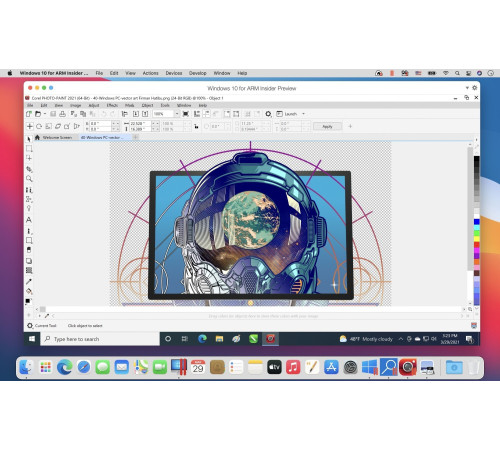Open File Explorer from Windows taskbar
This screenshot has height=450, width=500.
click(x=219, y=339)
